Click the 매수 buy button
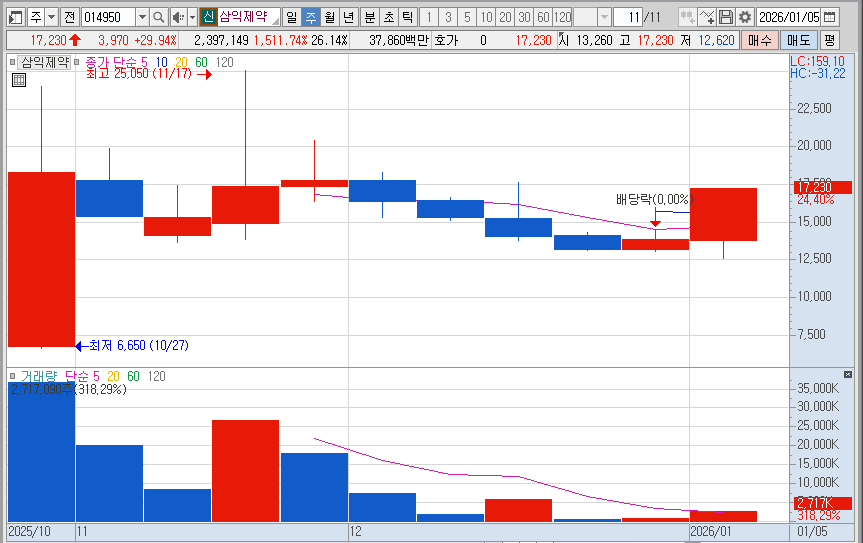 tap(760, 40)
